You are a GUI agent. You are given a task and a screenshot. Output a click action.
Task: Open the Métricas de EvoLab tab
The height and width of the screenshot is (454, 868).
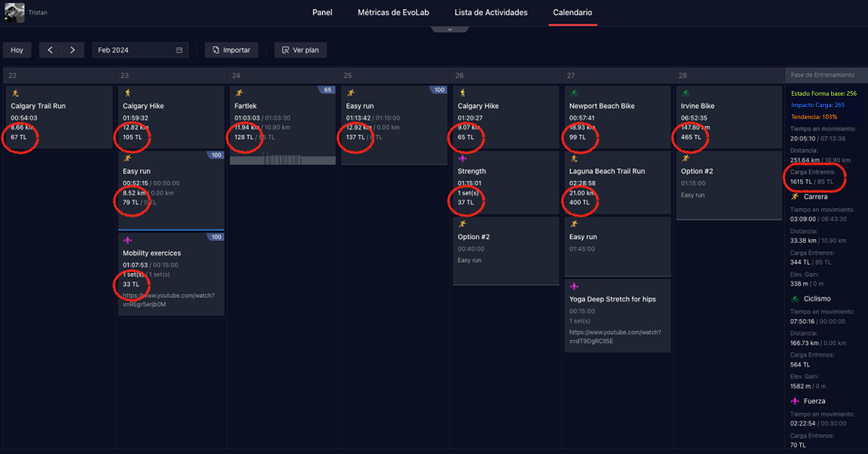[393, 13]
